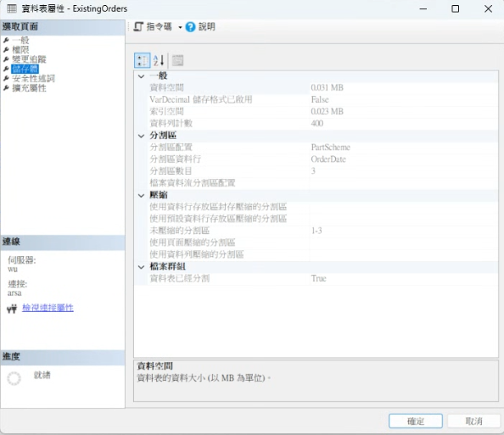Click the categorized view icon
504x435 pixels.
click(142, 60)
